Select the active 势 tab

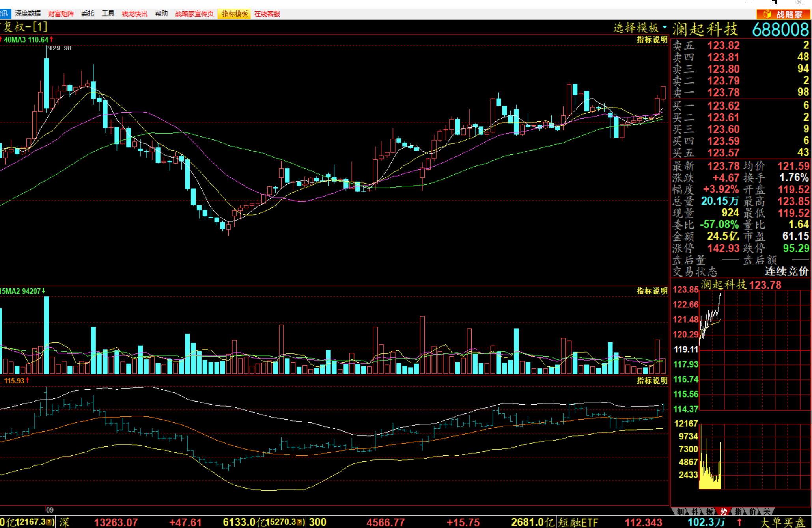pyautogui.click(x=724, y=511)
